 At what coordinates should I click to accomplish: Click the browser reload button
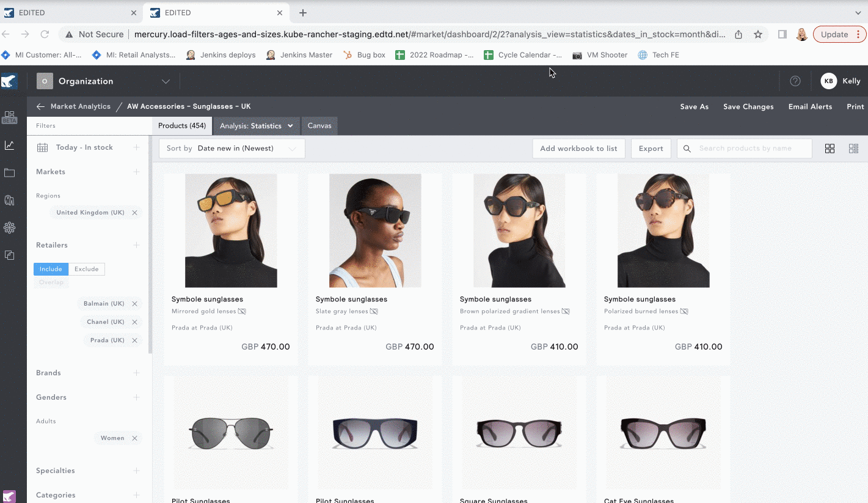pos(45,34)
